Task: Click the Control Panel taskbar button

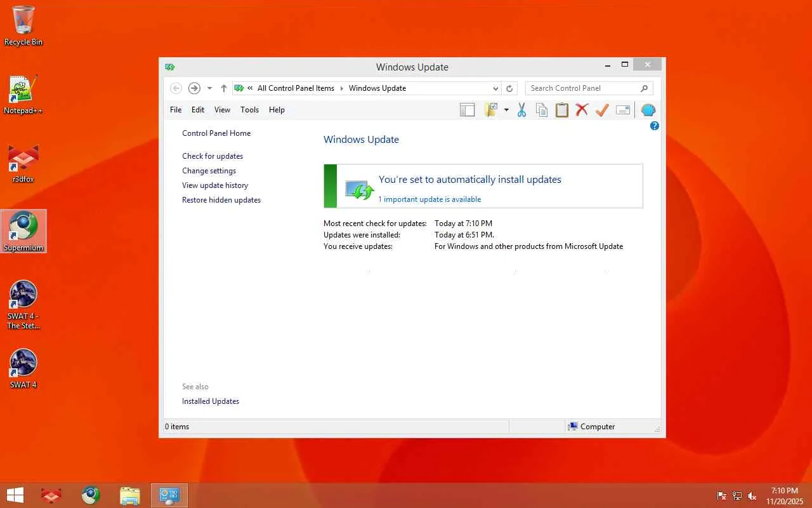Action: tap(169, 495)
